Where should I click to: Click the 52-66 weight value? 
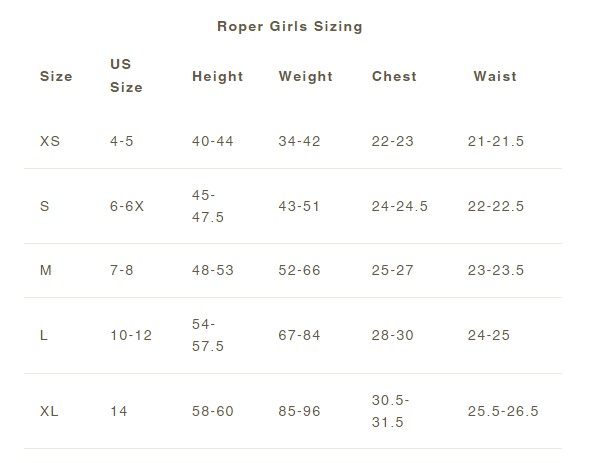coord(299,270)
